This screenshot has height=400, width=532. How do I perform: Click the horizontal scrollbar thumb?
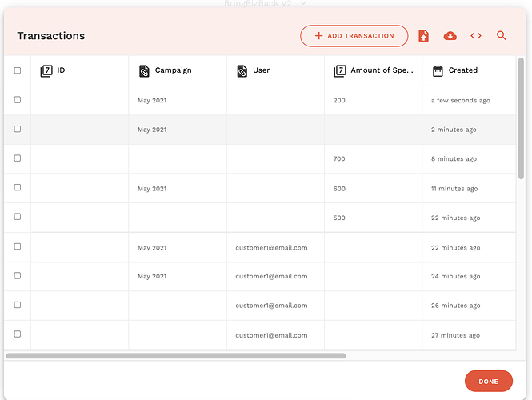(x=176, y=355)
